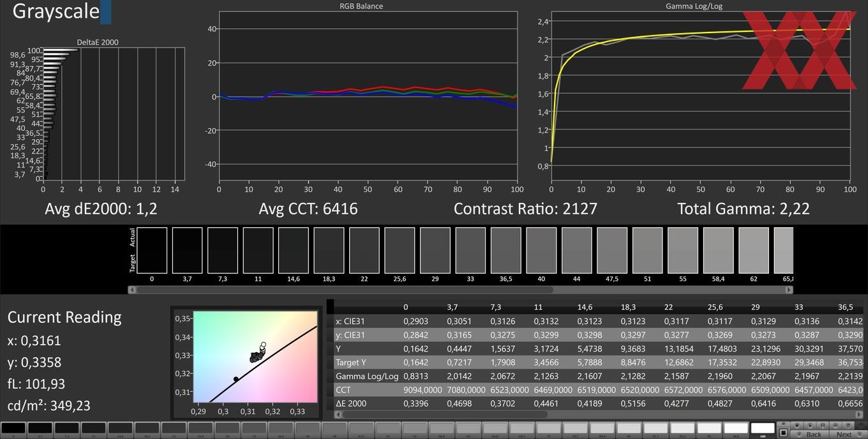This screenshot has height=439, width=868.
Task: Click left arrow of grayscale swatch scrollbar
Action: (x=132, y=290)
